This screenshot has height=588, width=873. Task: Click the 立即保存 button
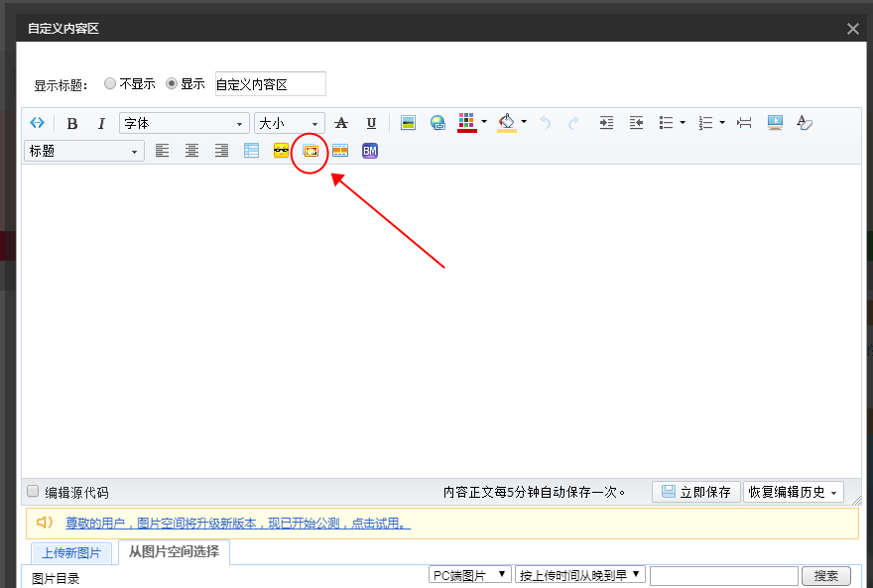point(695,492)
